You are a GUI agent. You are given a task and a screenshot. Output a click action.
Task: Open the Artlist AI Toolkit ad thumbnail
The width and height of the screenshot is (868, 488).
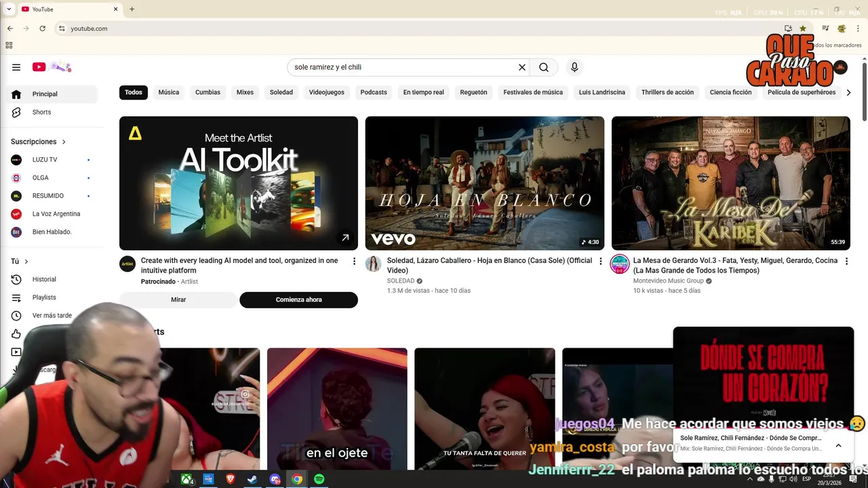coord(239,183)
